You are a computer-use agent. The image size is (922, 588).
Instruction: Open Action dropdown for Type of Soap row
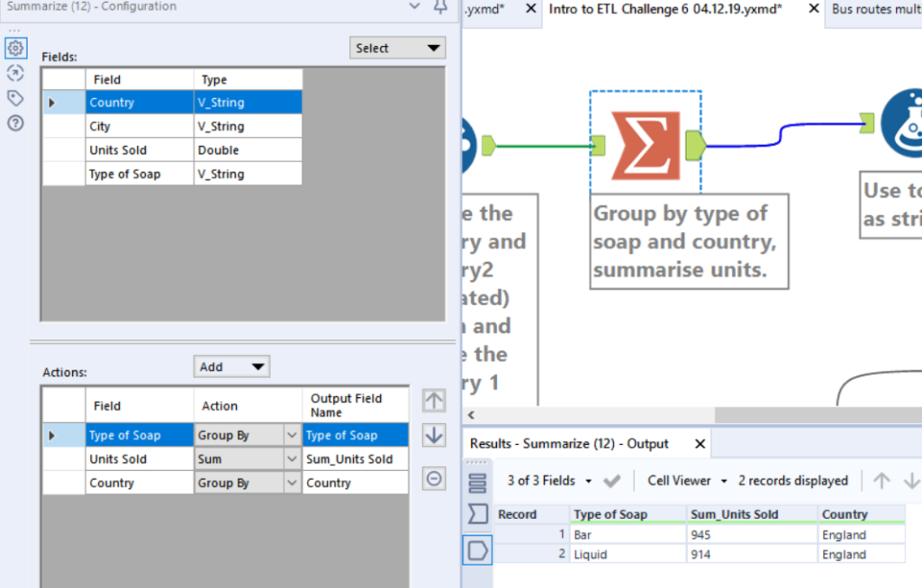292,435
